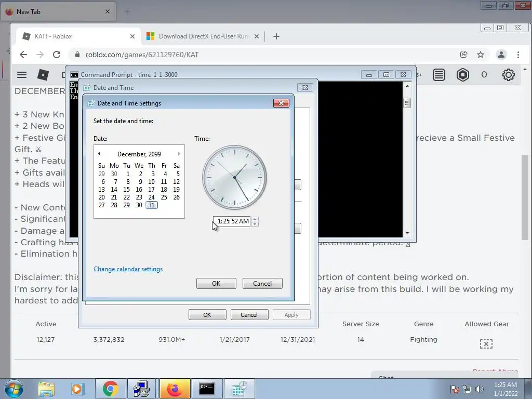Bookmark this page with the star icon
The width and height of the screenshot is (532, 399).
(x=481, y=55)
